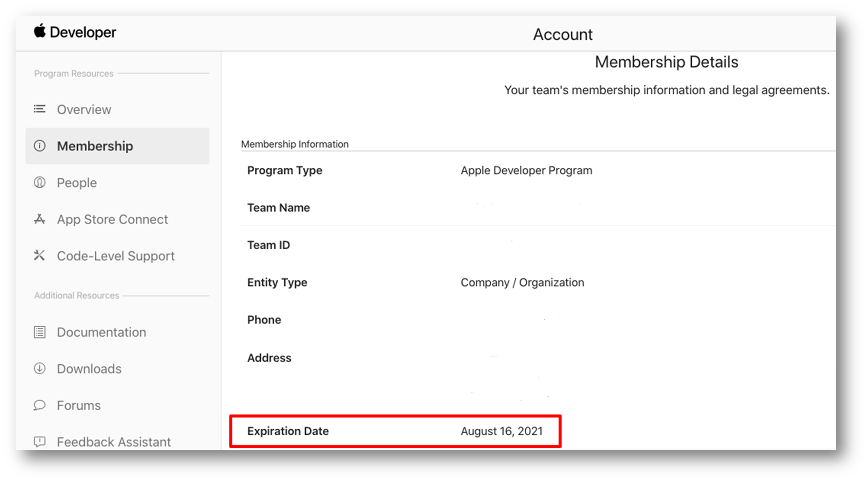Click the Membership Details heading
The image size is (868, 482).
coord(666,62)
